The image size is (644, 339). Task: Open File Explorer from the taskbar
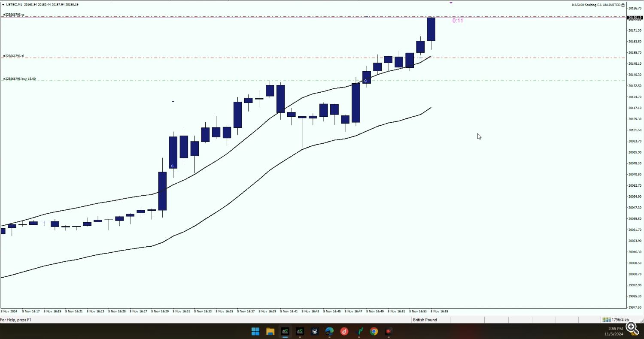270,331
